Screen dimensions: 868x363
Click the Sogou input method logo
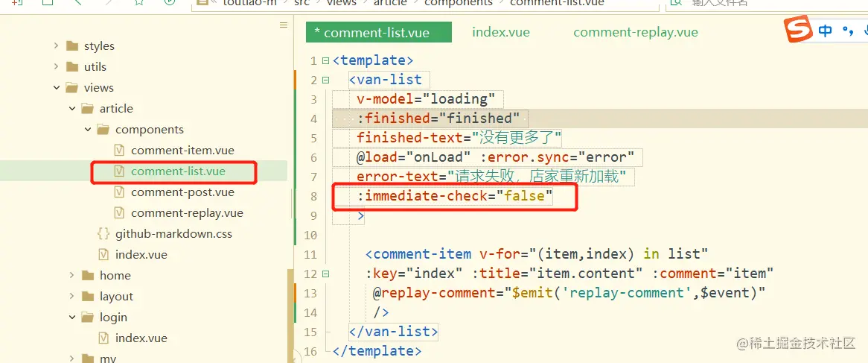(x=798, y=29)
